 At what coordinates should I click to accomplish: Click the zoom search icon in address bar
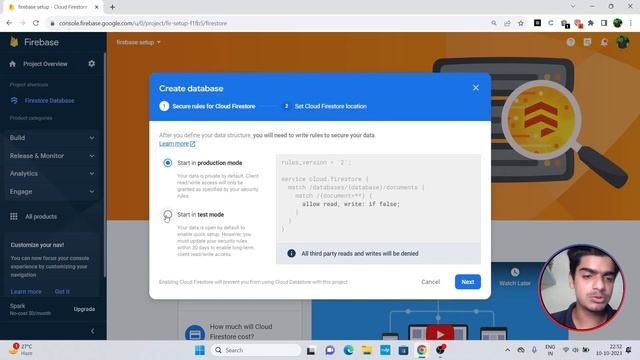coord(494,23)
